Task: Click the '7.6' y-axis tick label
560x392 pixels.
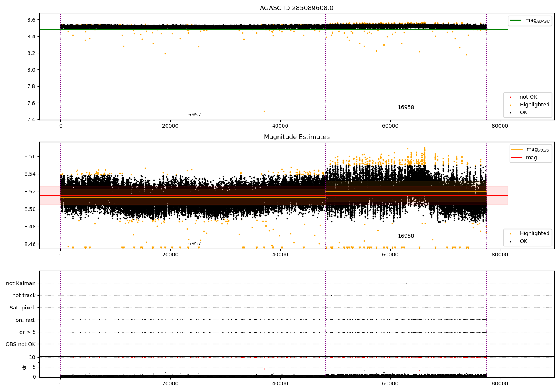Action: [31, 103]
